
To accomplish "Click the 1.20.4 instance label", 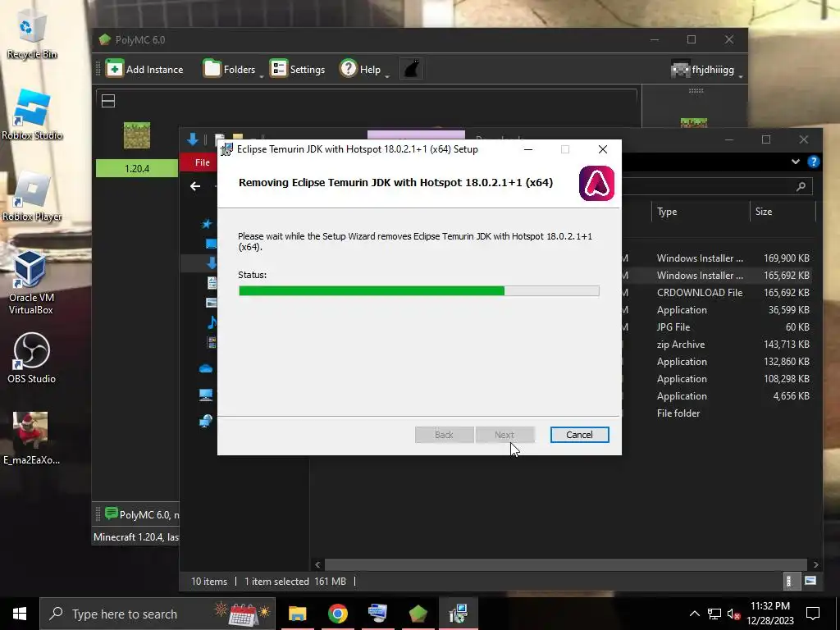I will (137, 168).
